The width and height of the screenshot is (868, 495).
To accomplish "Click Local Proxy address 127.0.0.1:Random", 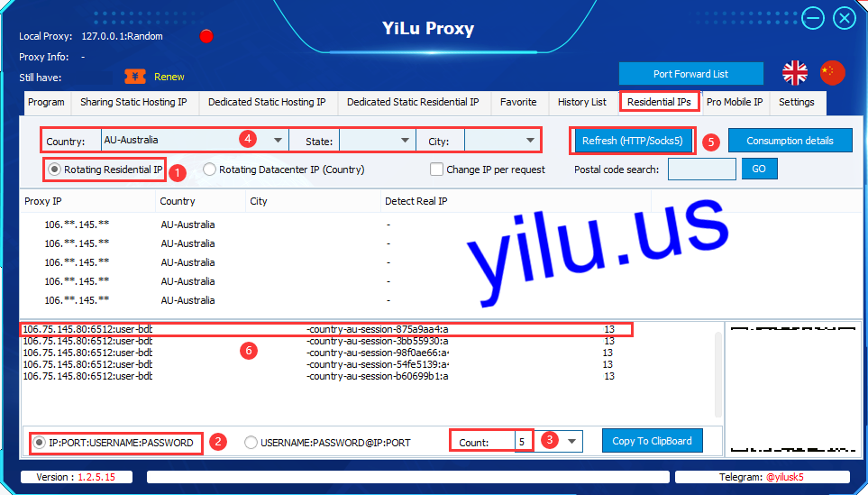I will coord(122,36).
